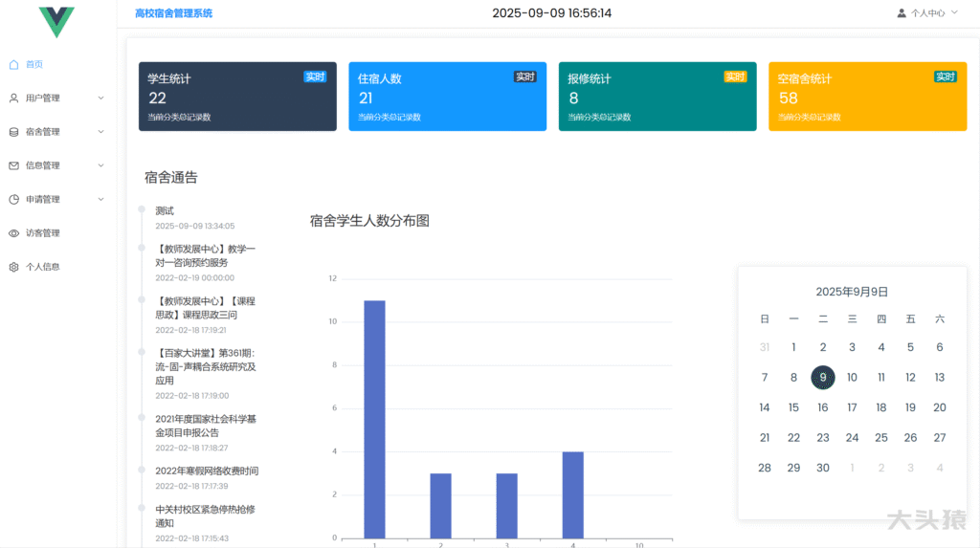Click the home icon beside 首页
Image resolution: width=980 pixels, height=548 pixels.
pyautogui.click(x=13, y=64)
